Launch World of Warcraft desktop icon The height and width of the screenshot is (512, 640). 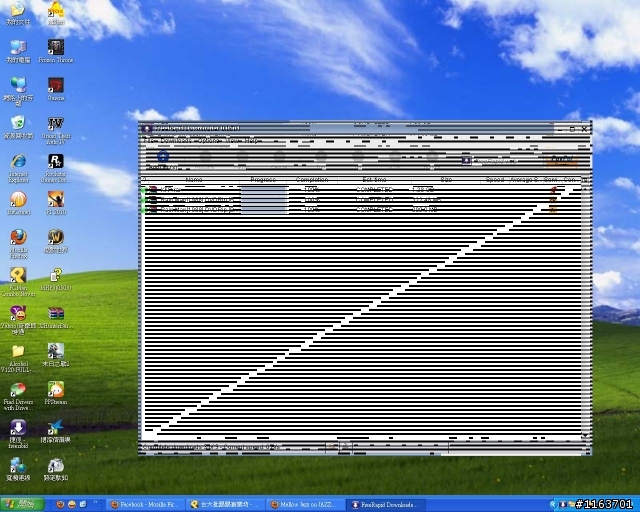pyautogui.click(x=56, y=241)
